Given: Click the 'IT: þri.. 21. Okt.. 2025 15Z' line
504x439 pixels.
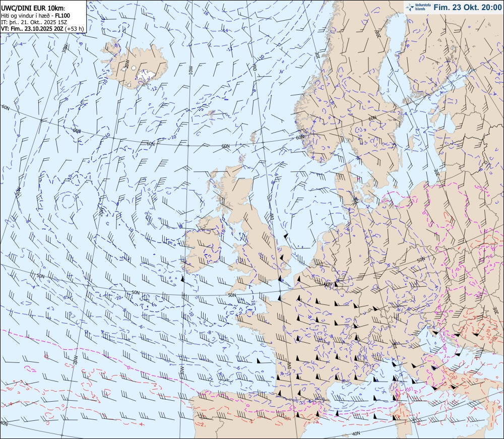Looking at the screenshot, I should pos(34,22).
